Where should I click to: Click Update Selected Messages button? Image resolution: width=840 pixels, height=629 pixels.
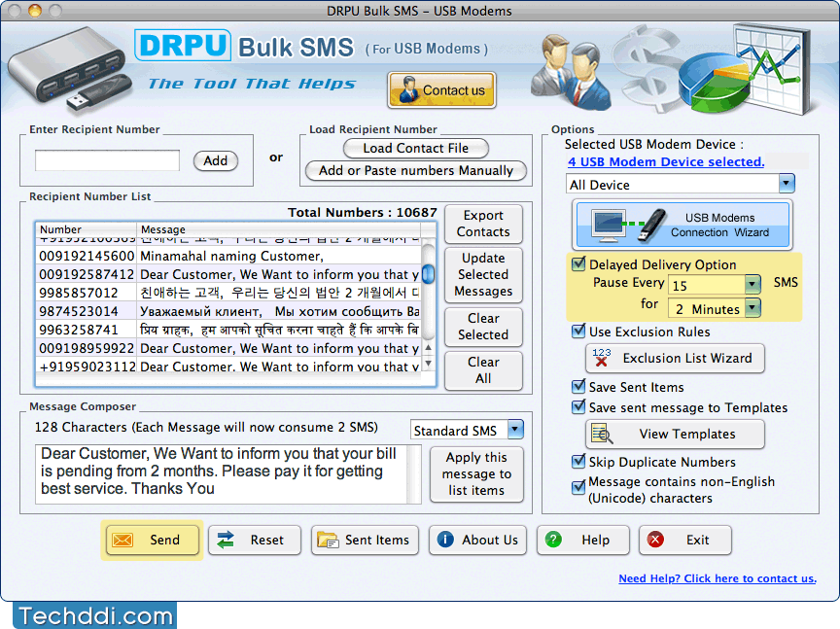coord(483,274)
